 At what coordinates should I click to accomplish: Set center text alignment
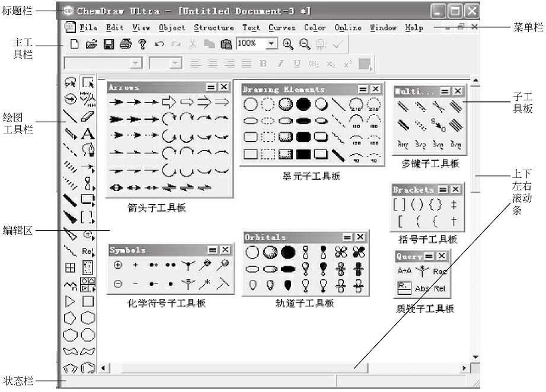click(x=212, y=64)
